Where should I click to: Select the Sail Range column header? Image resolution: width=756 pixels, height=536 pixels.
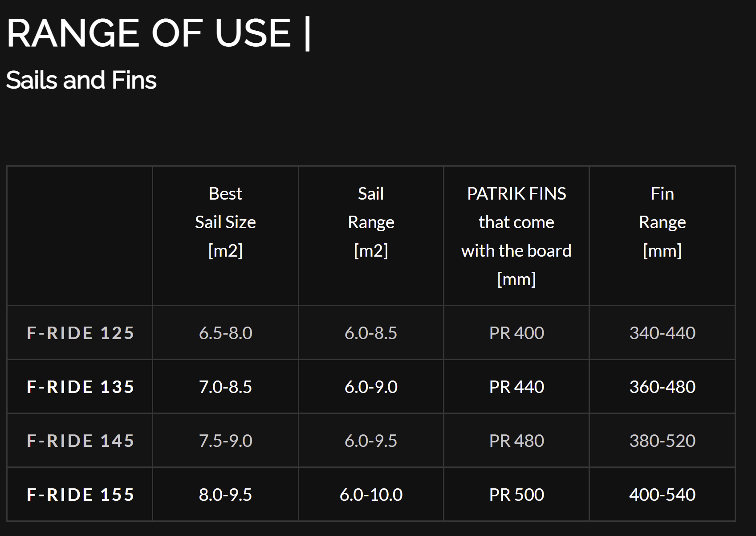pyautogui.click(x=371, y=222)
